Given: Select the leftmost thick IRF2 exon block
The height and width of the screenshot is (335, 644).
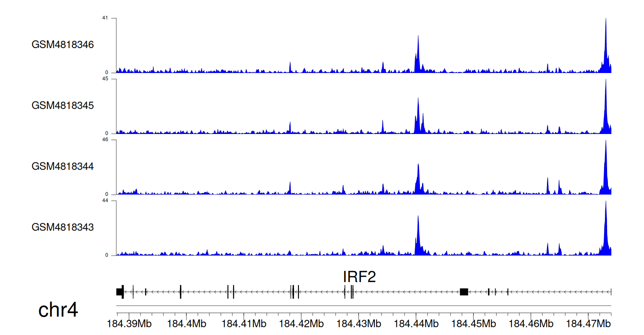Looking at the screenshot, I should 120,292.
